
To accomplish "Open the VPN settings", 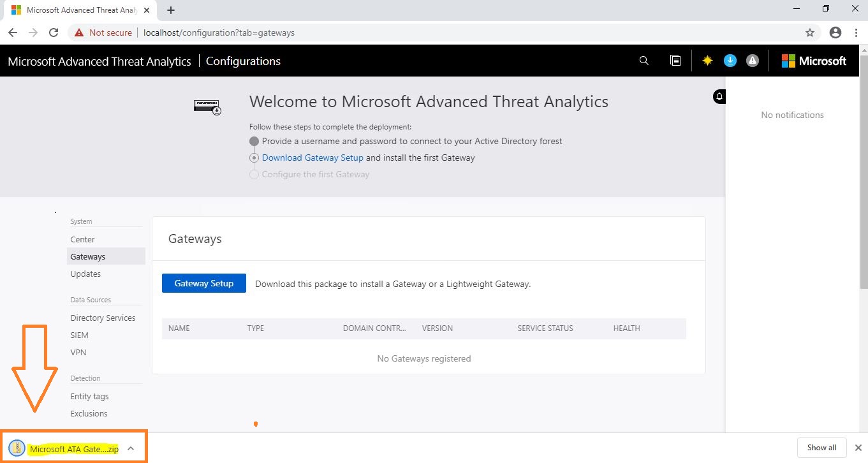I will point(78,352).
